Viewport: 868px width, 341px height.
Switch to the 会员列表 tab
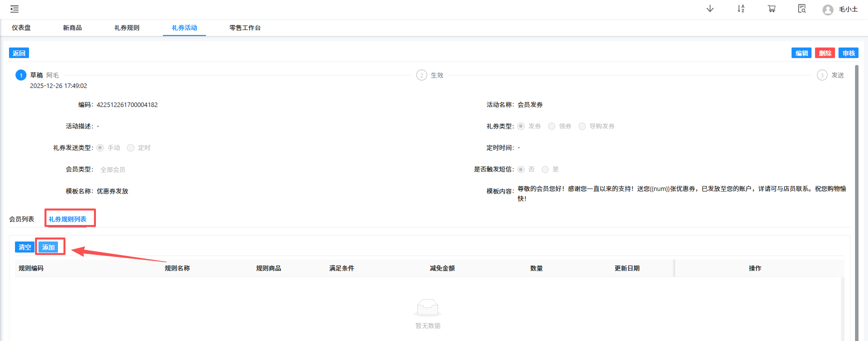(x=21, y=219)
